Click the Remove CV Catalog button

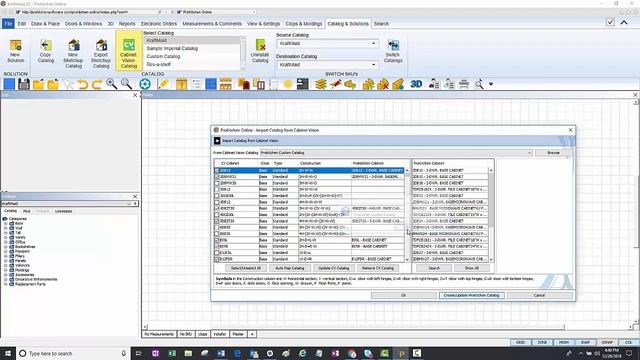coord(378,268)
